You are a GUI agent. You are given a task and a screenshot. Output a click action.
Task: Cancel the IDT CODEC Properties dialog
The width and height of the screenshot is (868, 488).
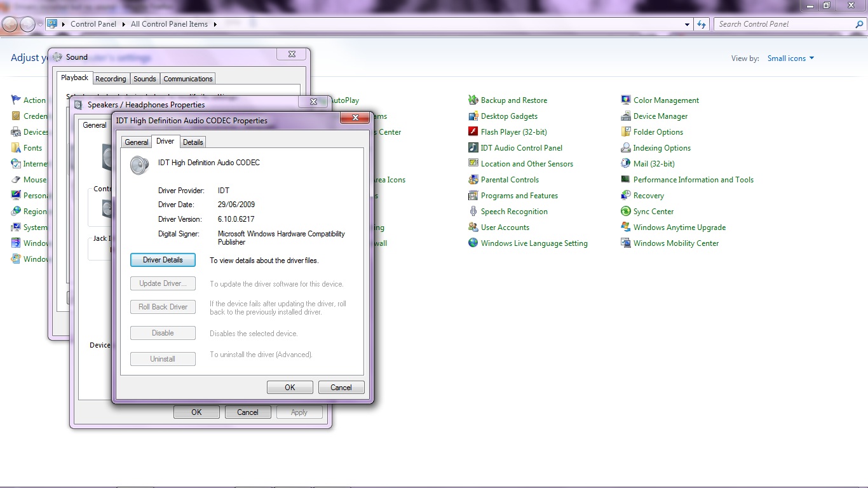click(x=341, y=388)
